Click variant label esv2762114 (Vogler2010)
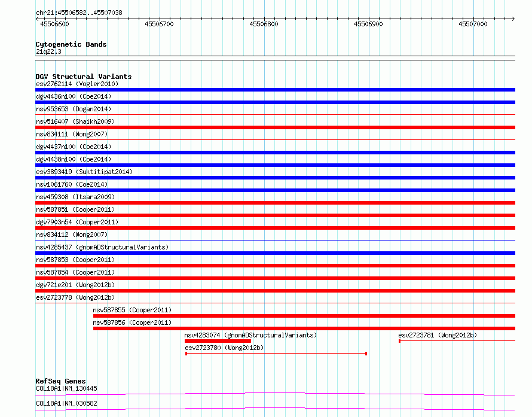 point(77,84)
